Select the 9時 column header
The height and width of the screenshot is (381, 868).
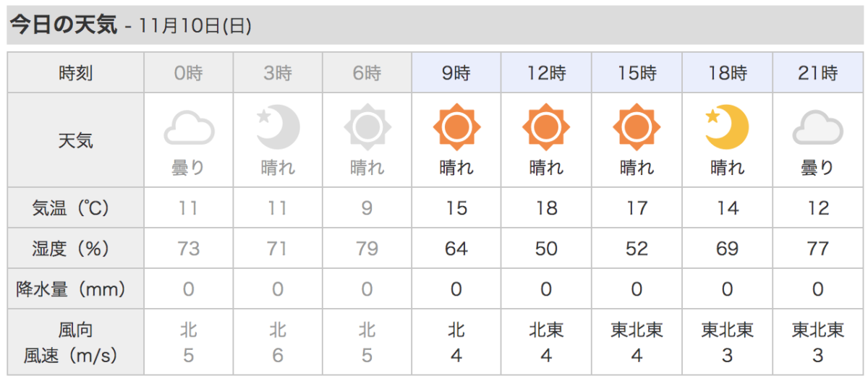pyautogui.click(x=456, y=72)
